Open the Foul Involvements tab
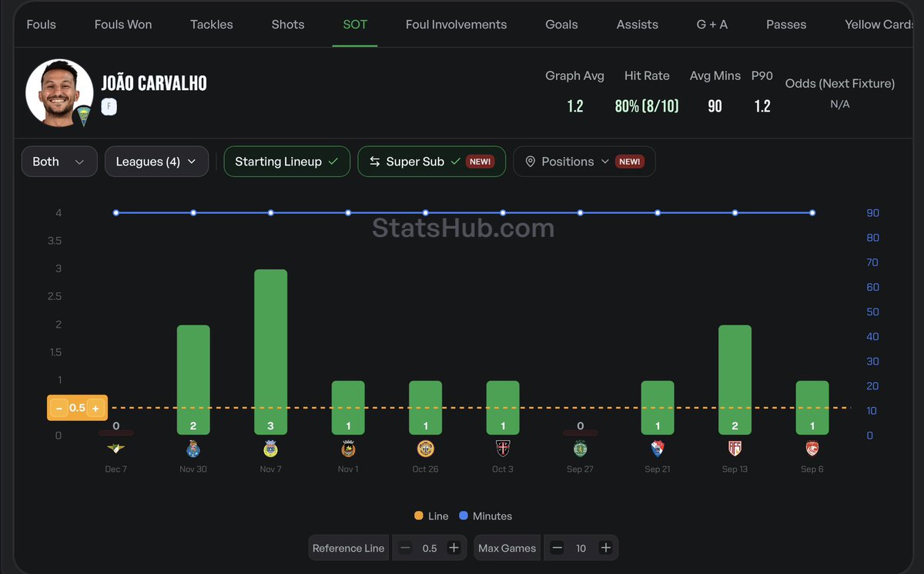Screen dimensions: 924x574 [x=457, y=25]
